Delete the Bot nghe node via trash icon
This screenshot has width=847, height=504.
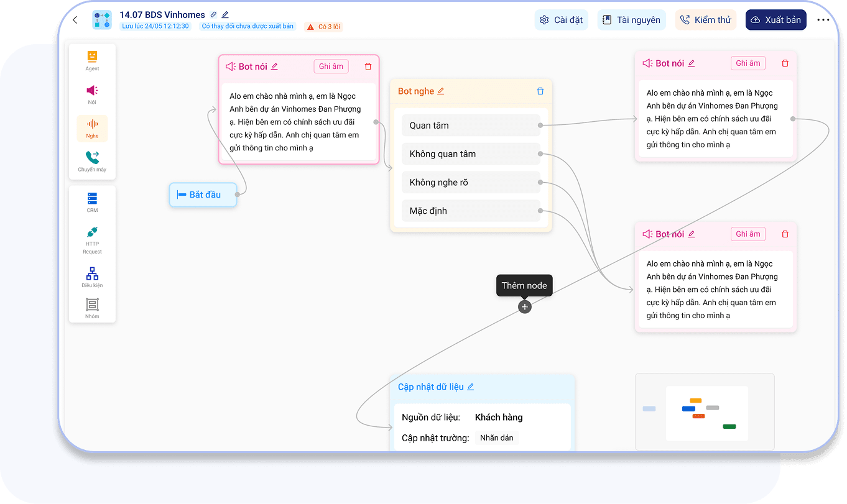coord(540,91)
